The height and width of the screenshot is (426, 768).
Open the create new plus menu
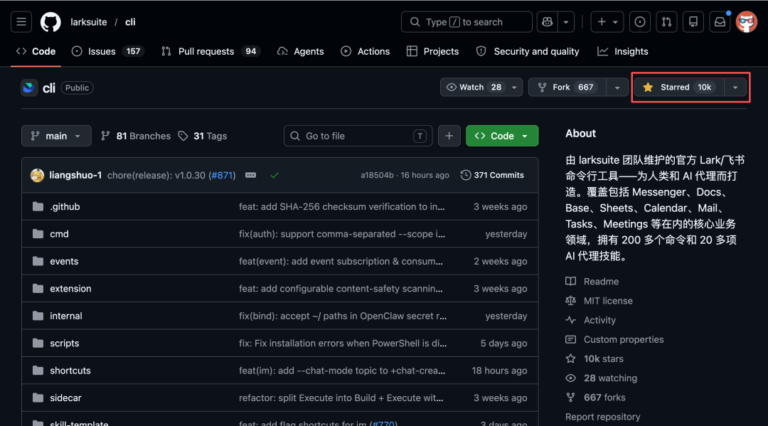607,22
